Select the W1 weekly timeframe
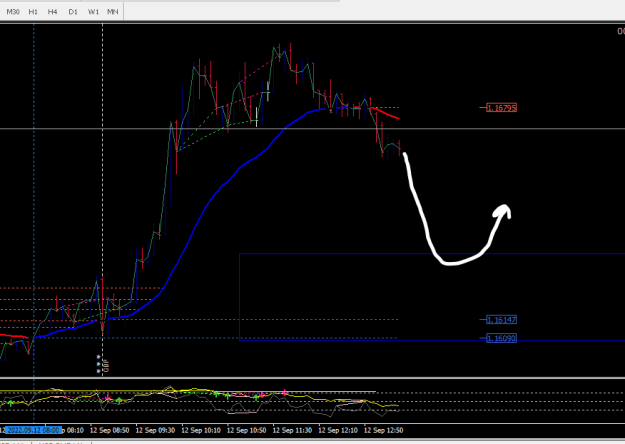Viewport: 625px width, 444px height. click(93, 12)
